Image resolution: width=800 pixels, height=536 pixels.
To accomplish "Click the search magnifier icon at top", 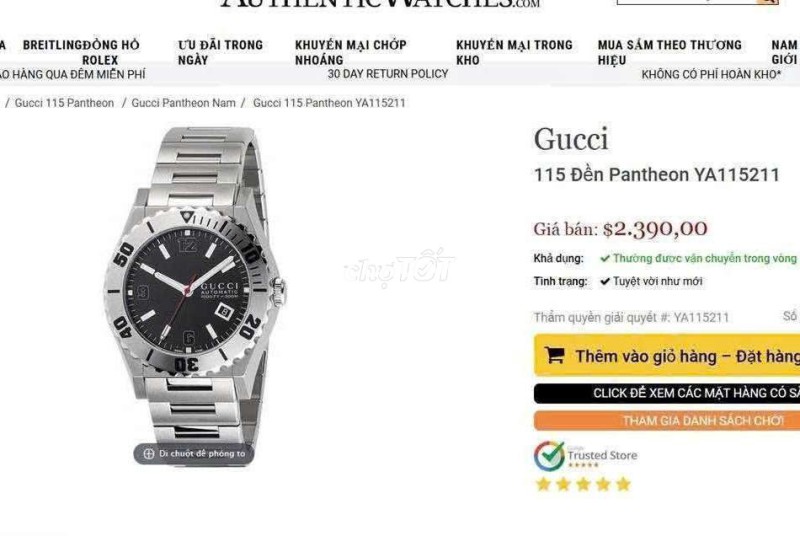I will [767, 2].
